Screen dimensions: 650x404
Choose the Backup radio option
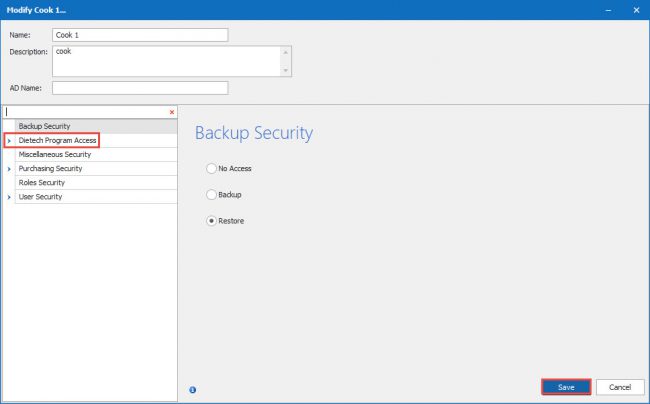tap(211, 194)
